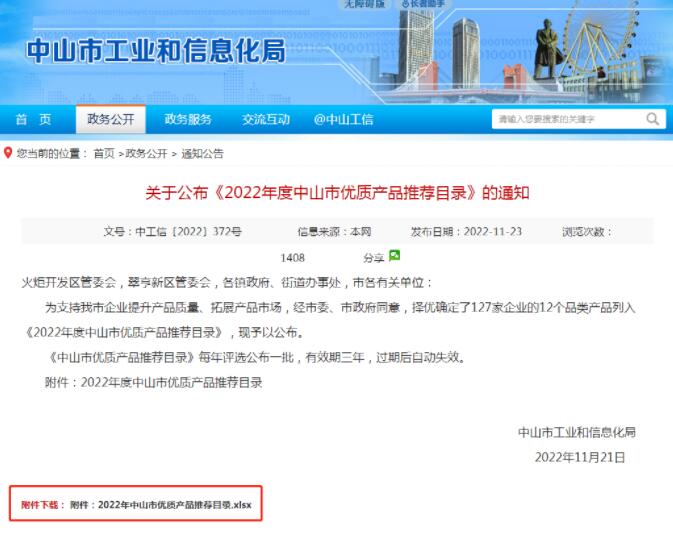Focus the keyword search input field
The width and height of the screenshot is (673, 540).
(x=565, y=120)
